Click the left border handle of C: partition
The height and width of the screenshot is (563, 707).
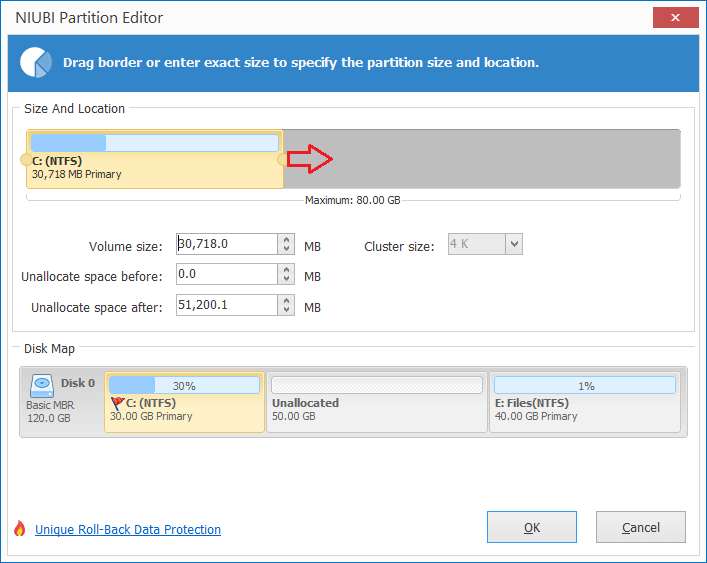tap(26, 159)
